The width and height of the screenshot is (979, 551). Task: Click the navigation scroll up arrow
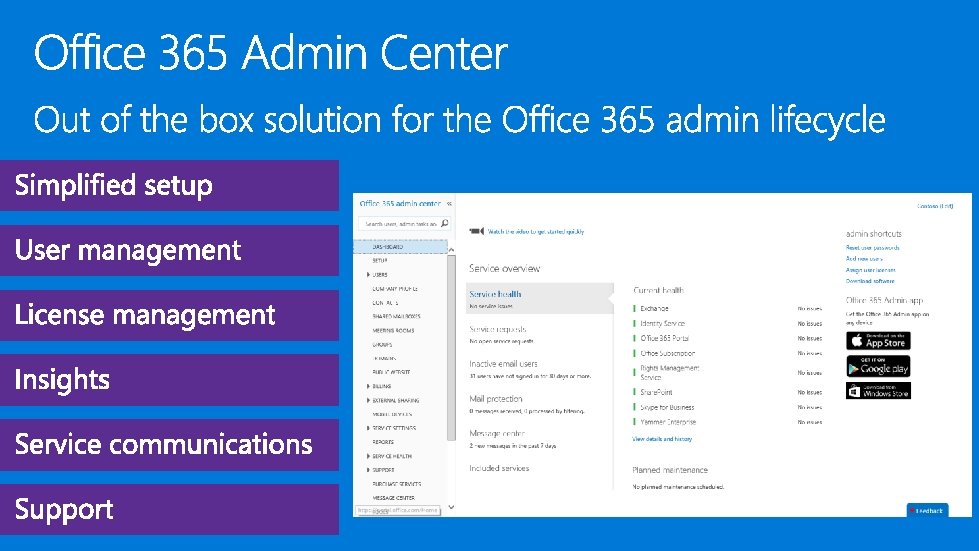tap(451, 250)
